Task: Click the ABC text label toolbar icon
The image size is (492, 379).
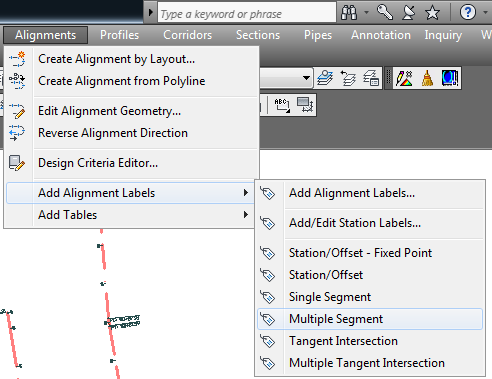Action: click(x=282, y=105)
